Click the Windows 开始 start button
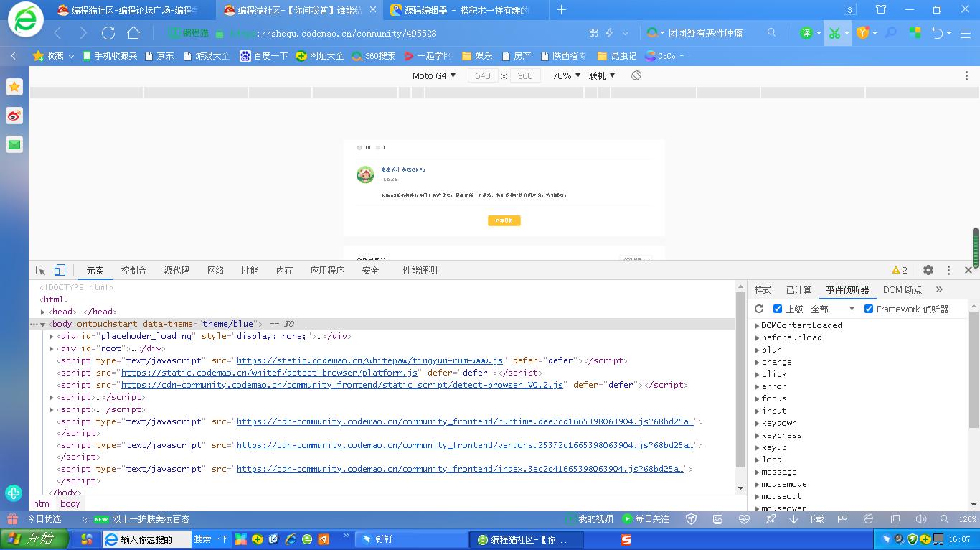This screenshot has height=550, width=980. 35,539
